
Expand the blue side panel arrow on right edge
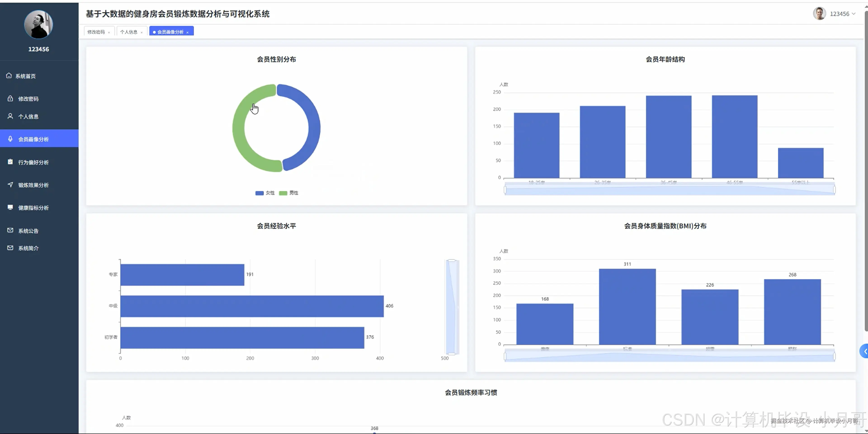[x=865, y=351]
